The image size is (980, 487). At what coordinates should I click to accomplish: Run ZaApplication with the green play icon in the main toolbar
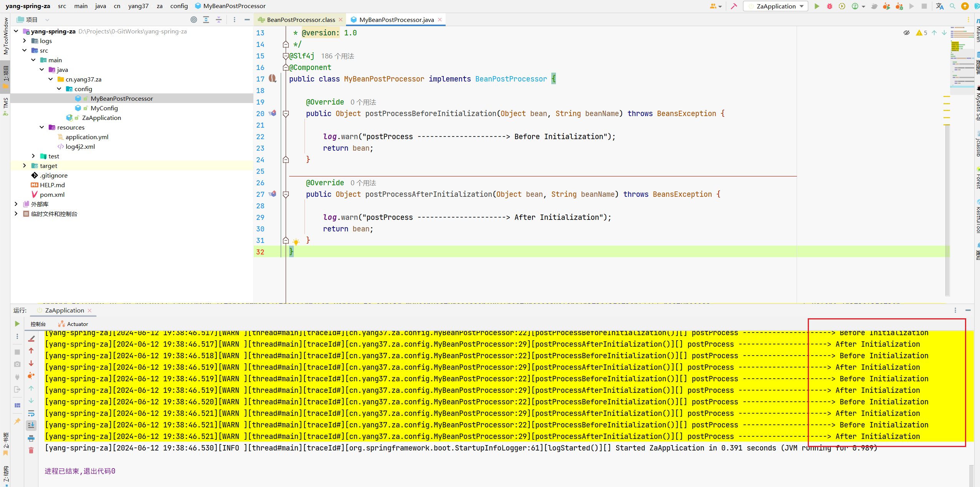click(x=817, y=6)
